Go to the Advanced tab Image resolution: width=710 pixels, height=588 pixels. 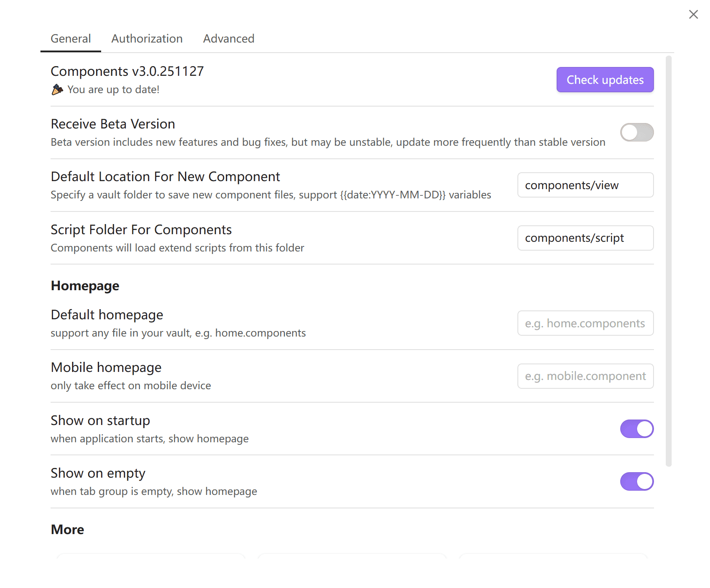coord(228,39)
